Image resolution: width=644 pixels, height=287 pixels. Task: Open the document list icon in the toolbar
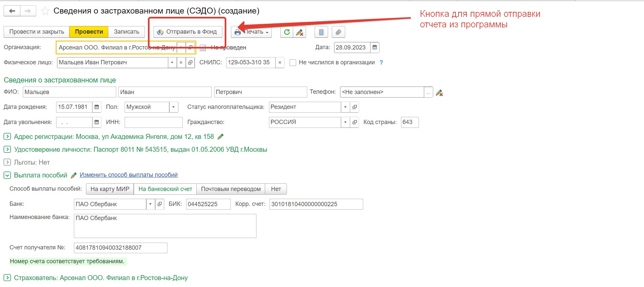point(321,32)
